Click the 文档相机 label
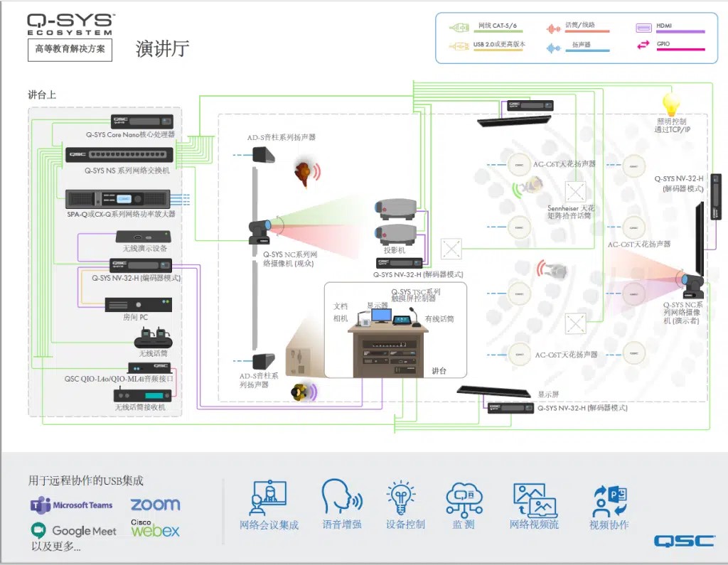728x565 pixels. click(x=341, y=312)
